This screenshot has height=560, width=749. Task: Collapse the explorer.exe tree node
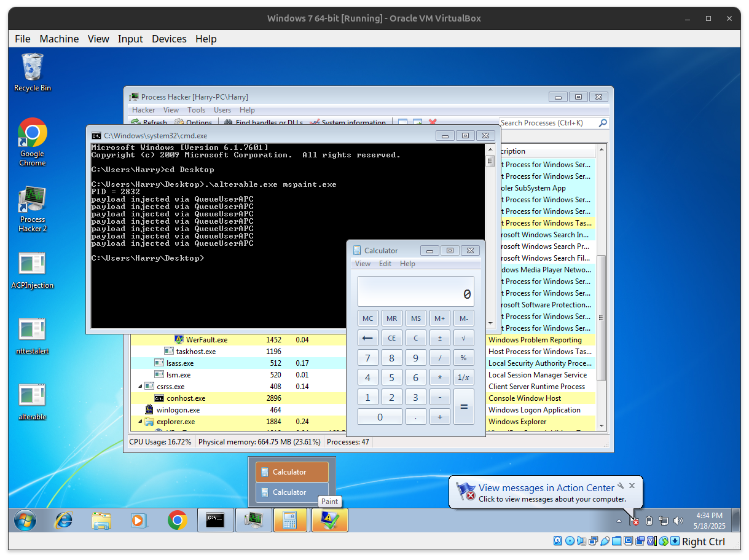pos(139,422)
